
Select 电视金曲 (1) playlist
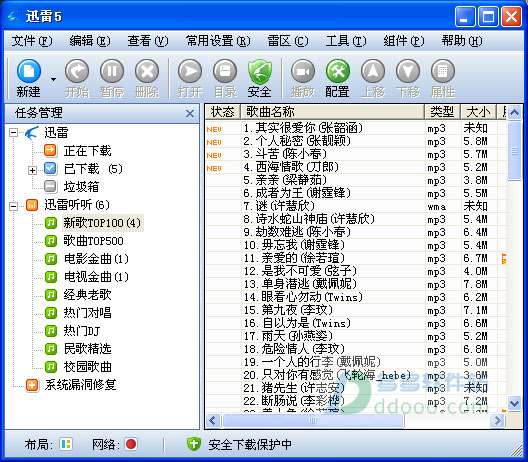point(96,276)
